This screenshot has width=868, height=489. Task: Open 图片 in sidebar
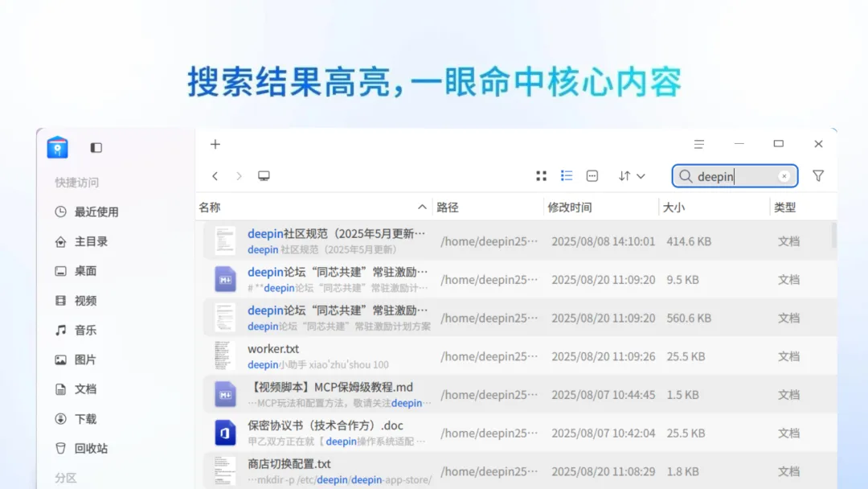[76, 360]
